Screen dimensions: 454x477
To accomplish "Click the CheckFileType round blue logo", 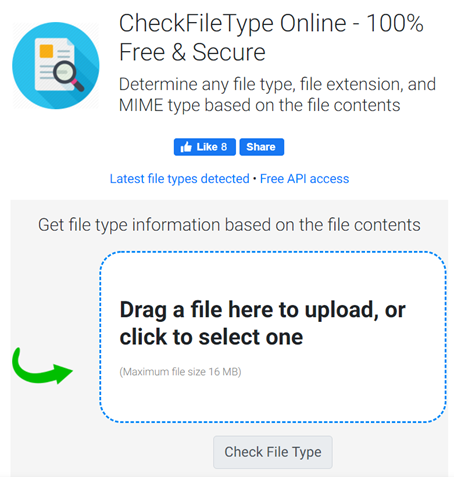I will tap(56, 66).
